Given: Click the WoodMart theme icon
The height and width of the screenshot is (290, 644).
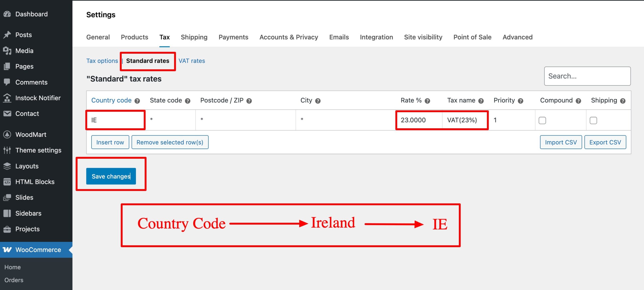Looking at the screenshot, I should coord(7,135).
